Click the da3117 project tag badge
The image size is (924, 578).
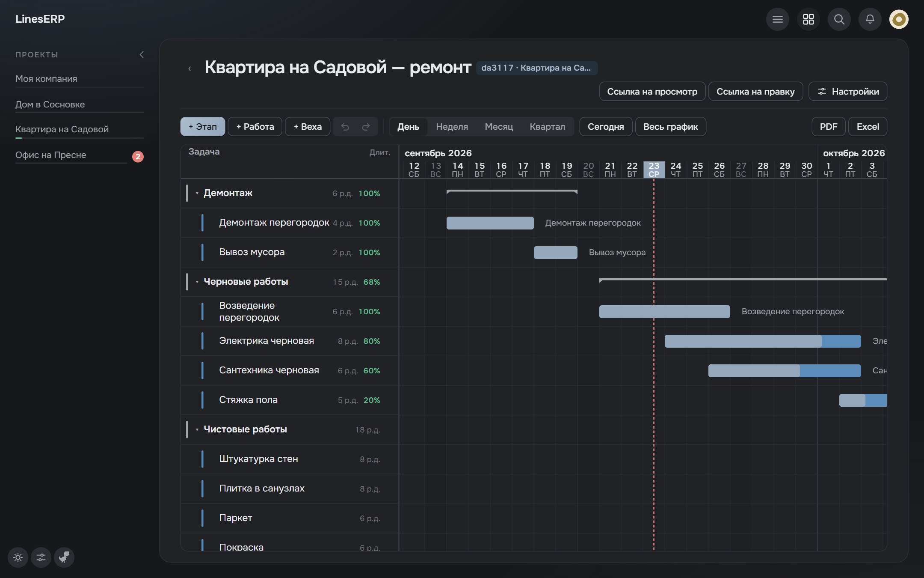pyautogui.click(x=536, y=68)
